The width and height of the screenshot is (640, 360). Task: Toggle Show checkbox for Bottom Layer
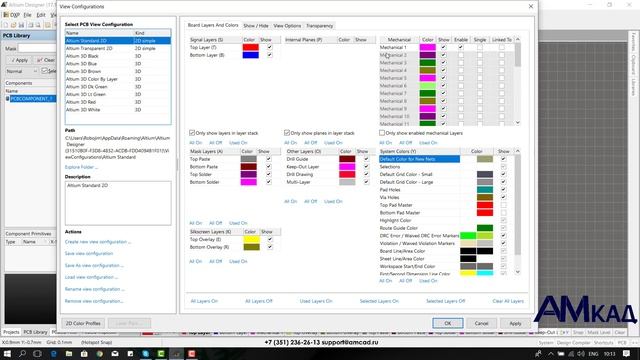pyautogui.click(x=269, y=55)
